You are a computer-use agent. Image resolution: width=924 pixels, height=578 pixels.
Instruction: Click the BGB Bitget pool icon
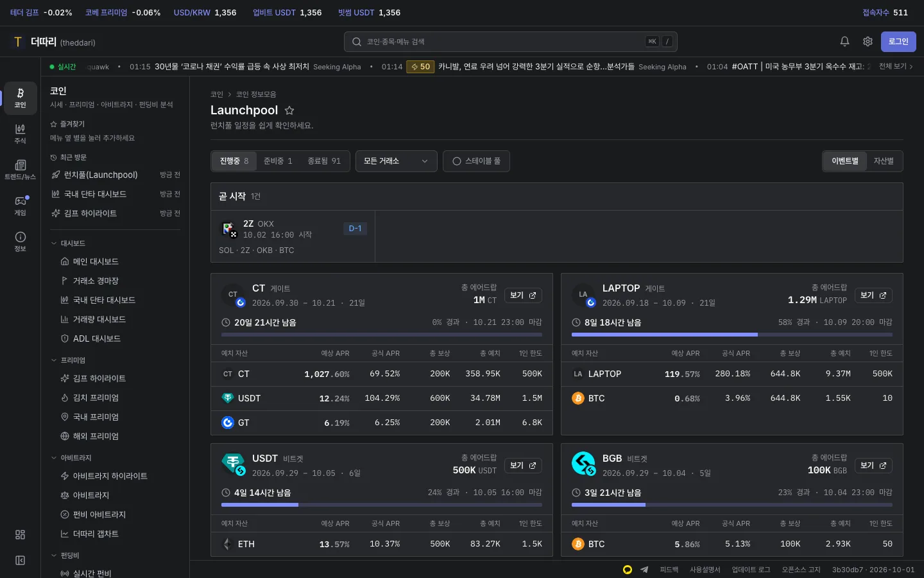point(583,464)
